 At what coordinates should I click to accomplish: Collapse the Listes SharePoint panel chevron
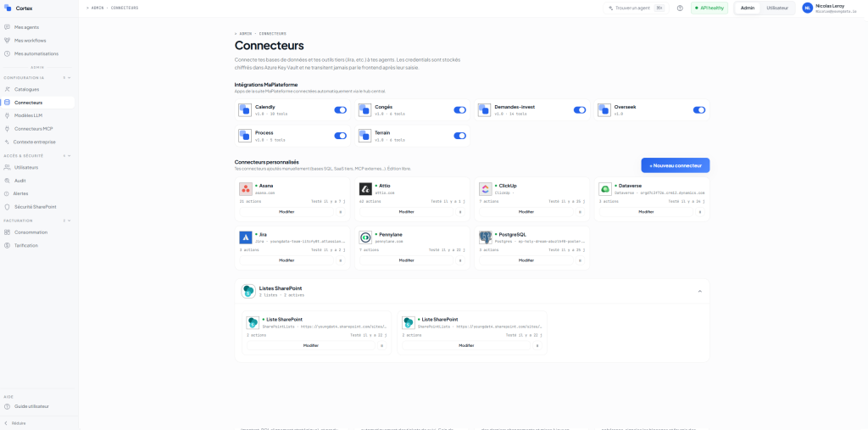(x=699, y=291)
